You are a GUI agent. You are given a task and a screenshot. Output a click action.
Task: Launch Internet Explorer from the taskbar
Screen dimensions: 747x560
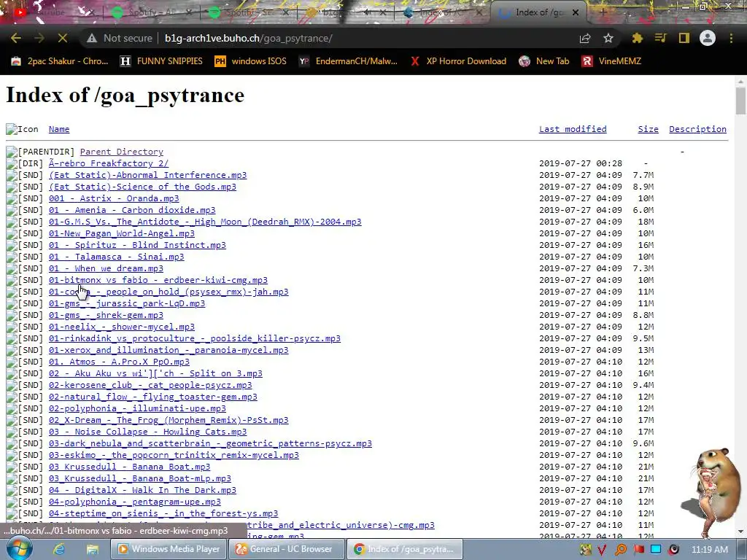click(x=59, y=549)
